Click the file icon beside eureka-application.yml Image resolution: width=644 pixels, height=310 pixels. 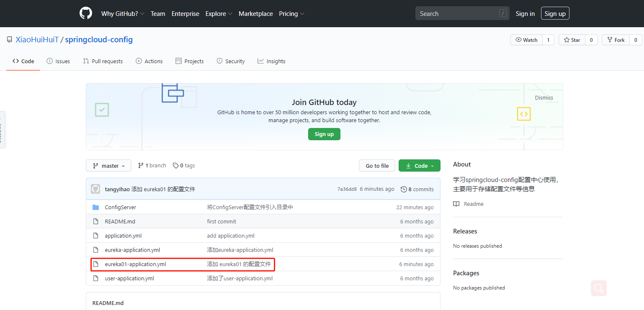coord(95,250)
